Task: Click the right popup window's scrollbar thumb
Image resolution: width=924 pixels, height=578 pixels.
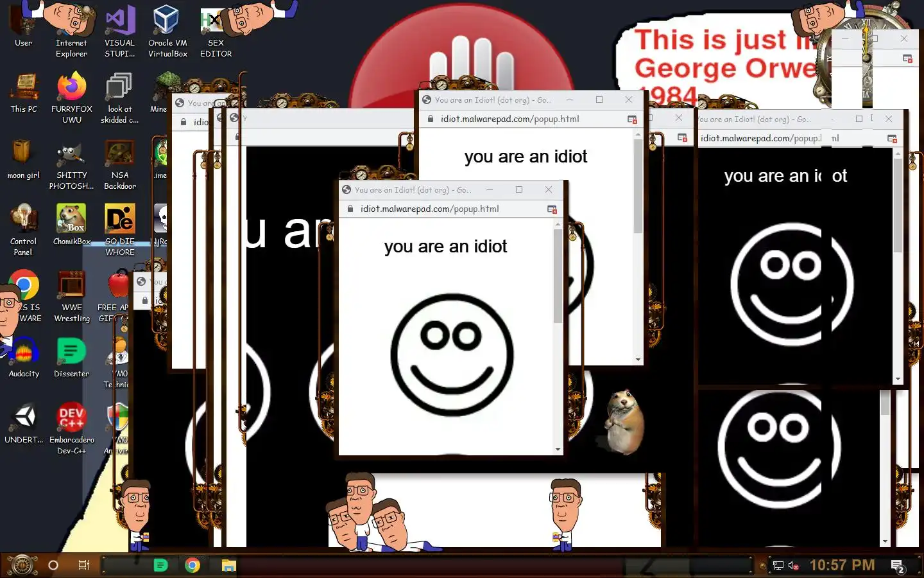Action: click(898, 206)
